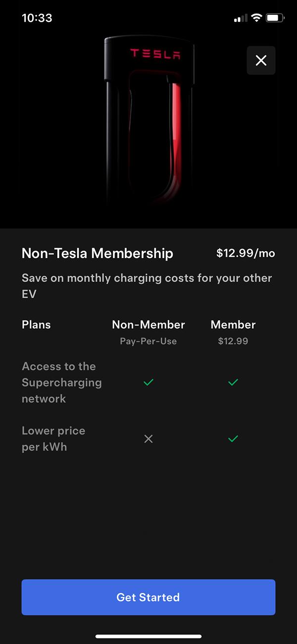The image size is (297, 644).
Task: Tap the gray X under Non-Member lower price
Action: [148, 439]
